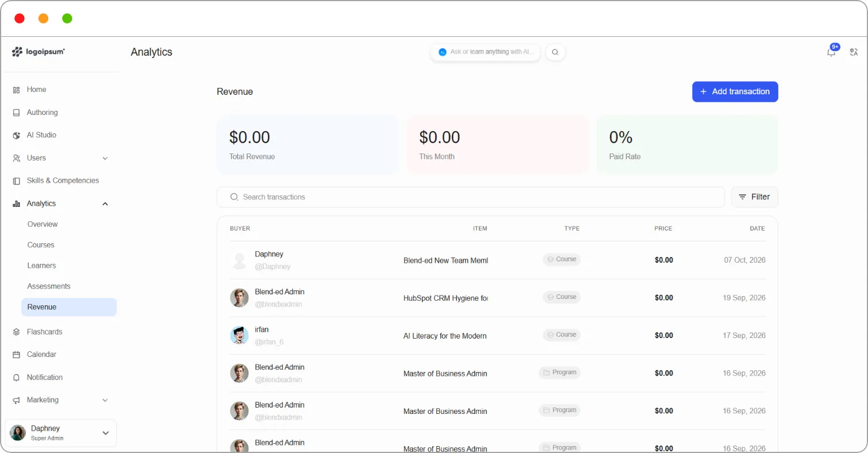Open the Filter options
Screen dimensions: 868x453
tap(755, 197)
